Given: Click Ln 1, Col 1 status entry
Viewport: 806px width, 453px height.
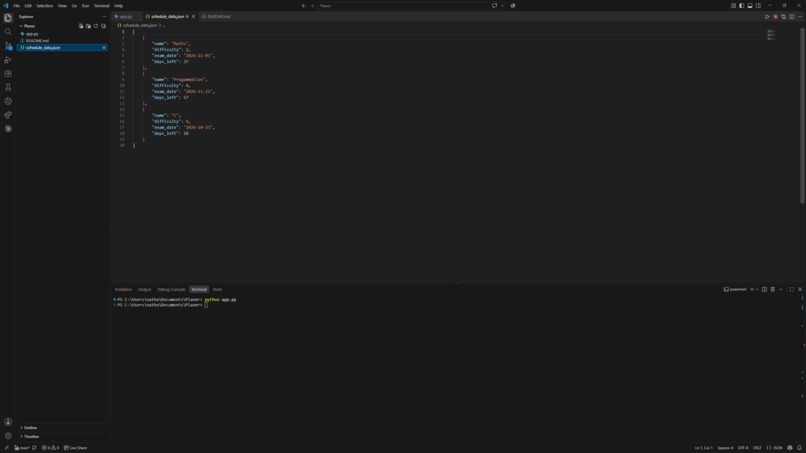Looking at the screenshot, I should coord(703,448).
